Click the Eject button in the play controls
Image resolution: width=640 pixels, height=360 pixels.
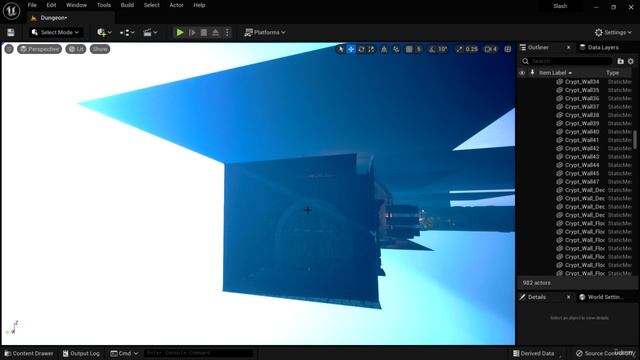click(216, 32)
